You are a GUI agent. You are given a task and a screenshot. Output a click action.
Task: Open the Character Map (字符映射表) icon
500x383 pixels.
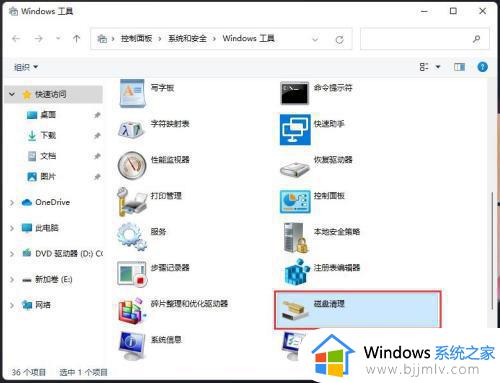tap(131, 129)
